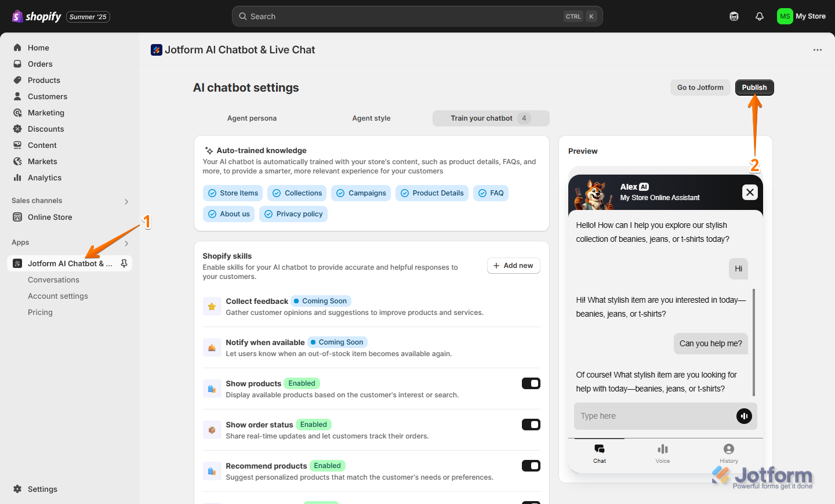Image resolution: width=835 pixels, height=504 pixels.
Task: Open History tab in preview
Action: [729, 453]
